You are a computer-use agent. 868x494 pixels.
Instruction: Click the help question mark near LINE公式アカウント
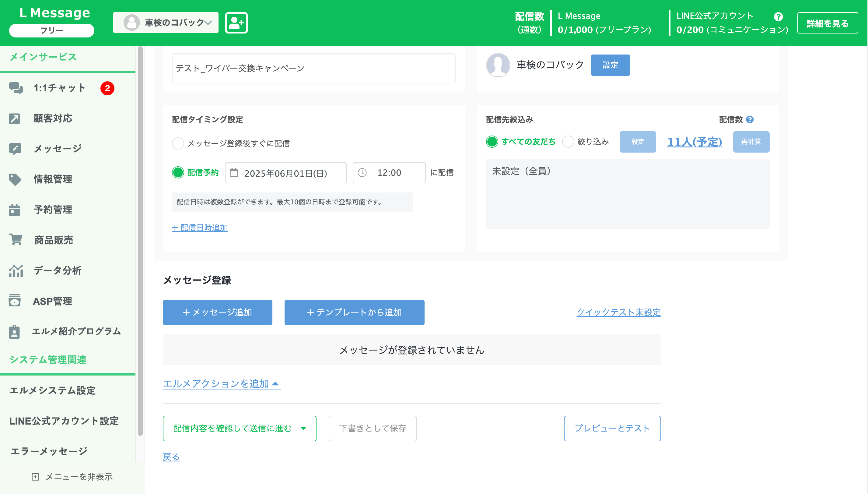(778, 17)
